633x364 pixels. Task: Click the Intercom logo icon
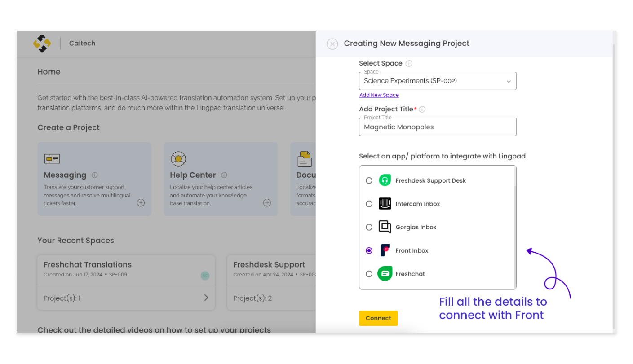click(x=385, y=204)
